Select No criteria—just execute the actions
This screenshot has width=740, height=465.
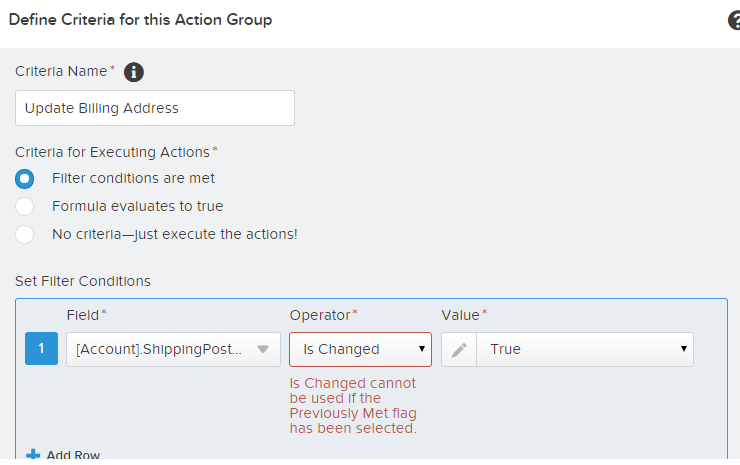point(27,234)
